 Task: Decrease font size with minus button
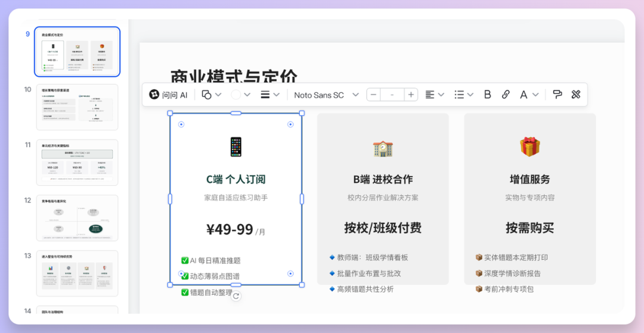click(373, 95)
